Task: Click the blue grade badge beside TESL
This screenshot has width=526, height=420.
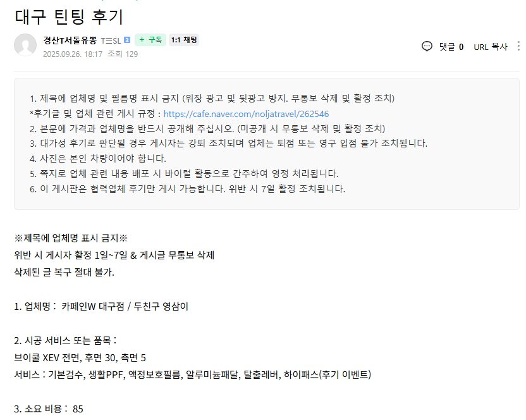Action: [127, 40]
